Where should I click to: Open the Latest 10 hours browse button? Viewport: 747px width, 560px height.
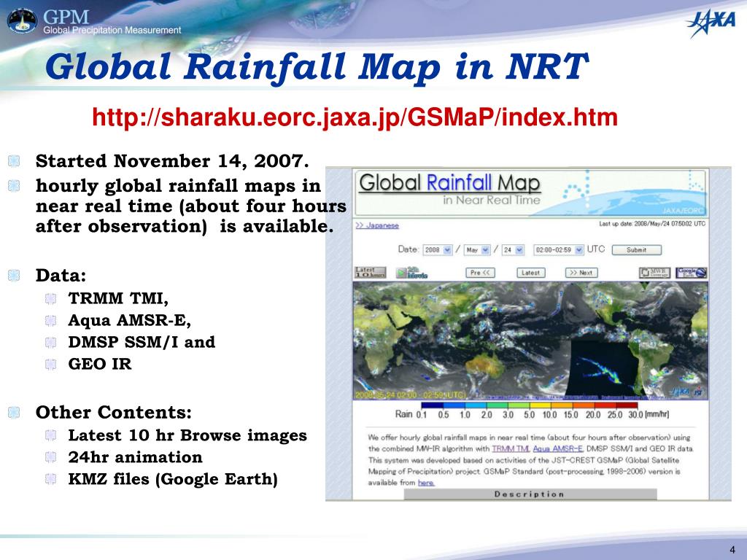tap(370, 273)
